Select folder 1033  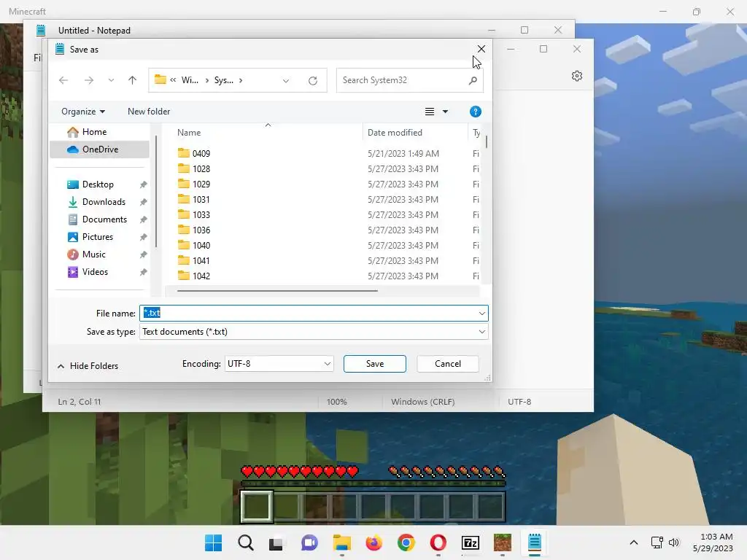pyautogui.click(x=194, y=215)
